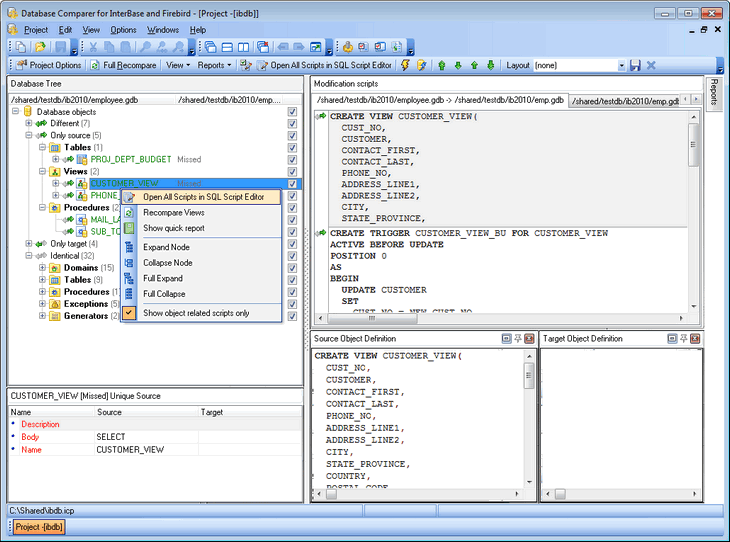The width and height of the screenshot is (730, 542).
Task: Select Full Expand in context menu
Action: point(201,278)
